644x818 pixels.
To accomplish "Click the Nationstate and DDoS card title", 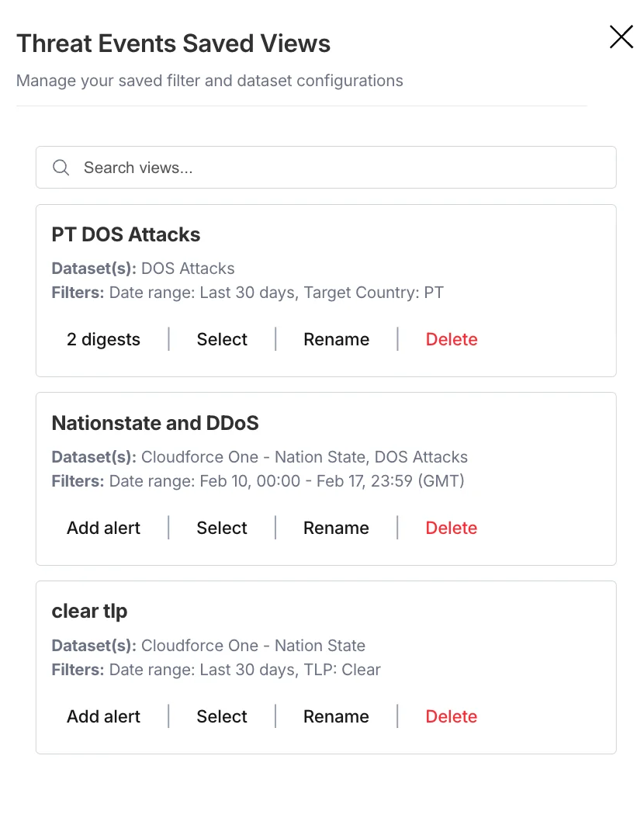I will click(155, 423).
